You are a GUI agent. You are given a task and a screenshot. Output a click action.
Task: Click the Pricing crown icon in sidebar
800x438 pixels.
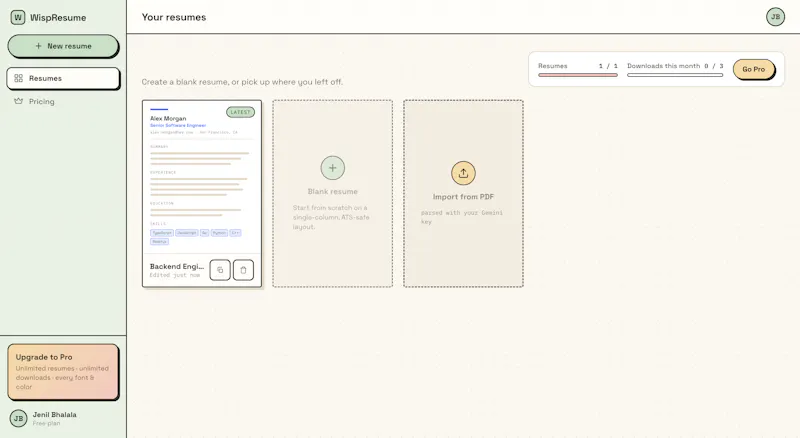[18, 101]
